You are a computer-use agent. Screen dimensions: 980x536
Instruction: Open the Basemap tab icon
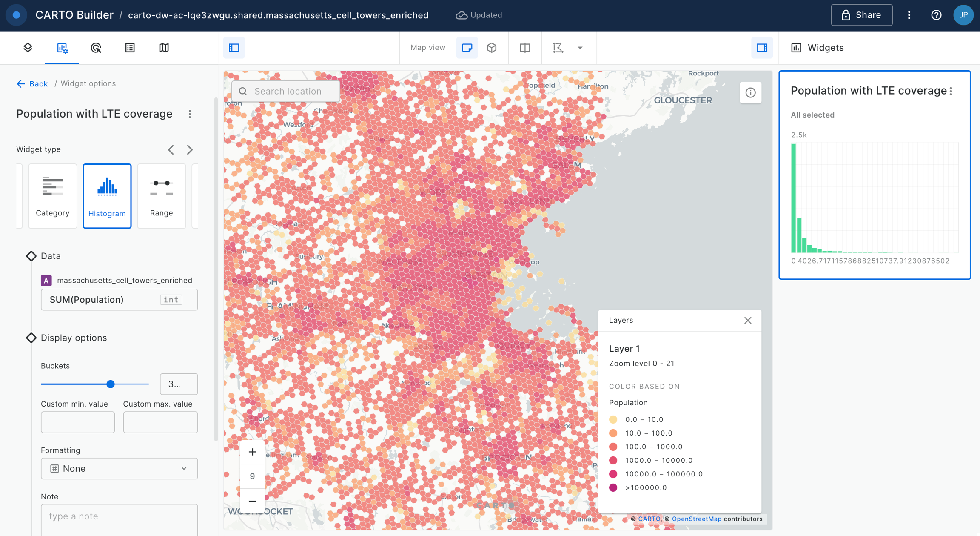(164, 48)
